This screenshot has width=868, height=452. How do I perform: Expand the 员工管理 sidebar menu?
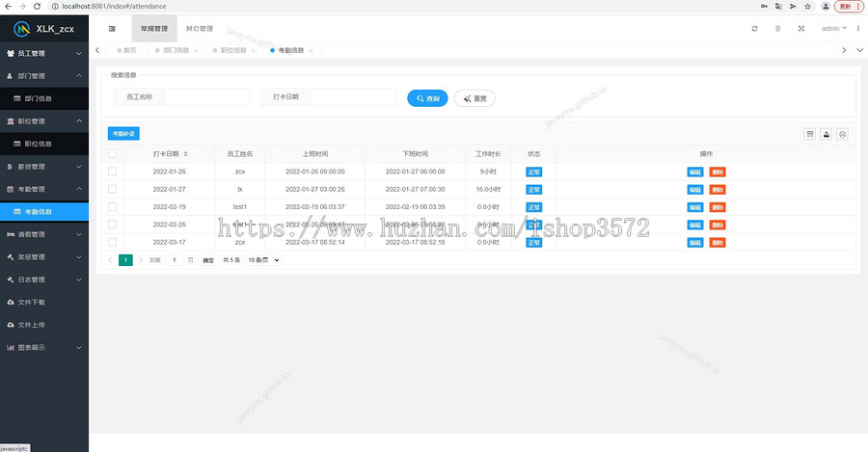click(x=44, y=54)
